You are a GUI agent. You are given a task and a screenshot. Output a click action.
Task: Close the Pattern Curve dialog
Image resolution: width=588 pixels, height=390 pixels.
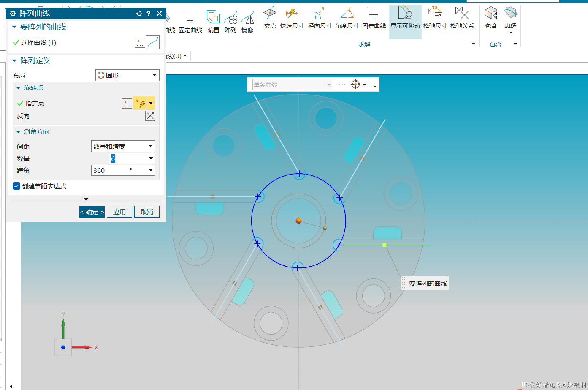coord(159,14)
